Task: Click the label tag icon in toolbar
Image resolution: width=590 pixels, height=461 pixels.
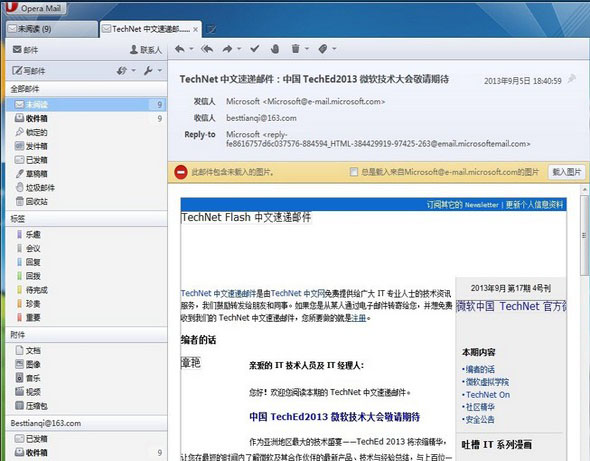Action: click(x=323, y=49)
